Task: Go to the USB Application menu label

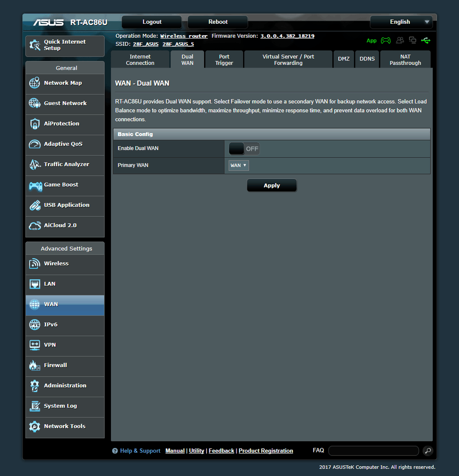Action: pos(67,205)
